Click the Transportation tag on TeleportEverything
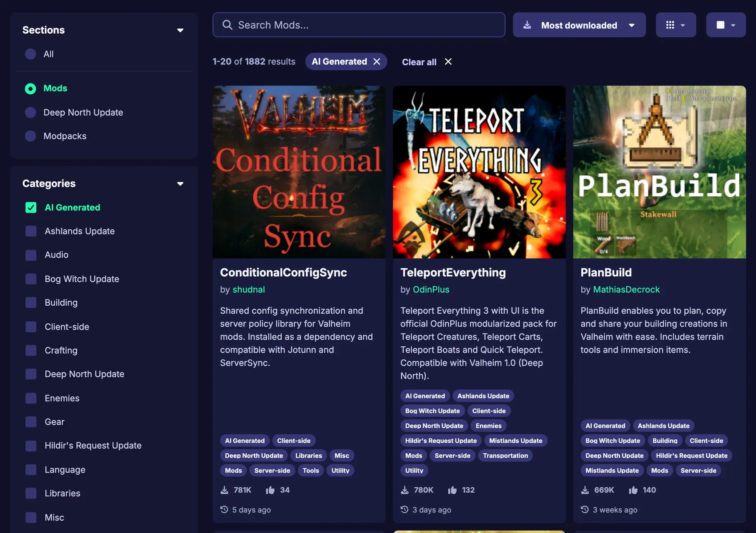Viewport: 756px width, 533px height. 505,456
